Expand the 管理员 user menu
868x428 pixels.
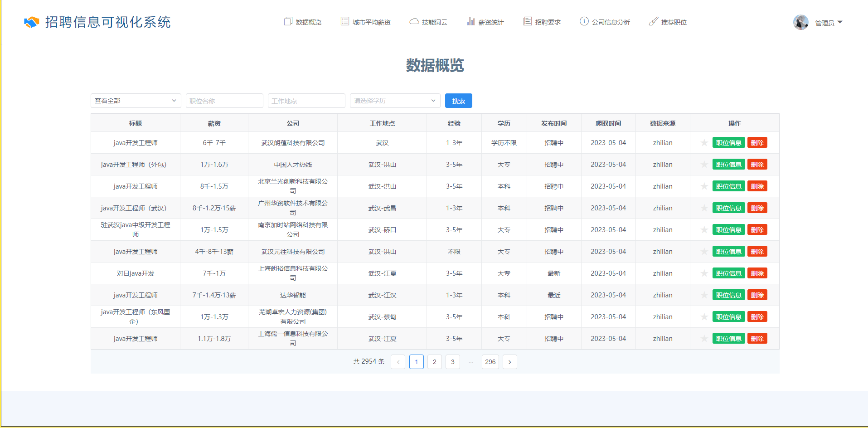(829, 23)
